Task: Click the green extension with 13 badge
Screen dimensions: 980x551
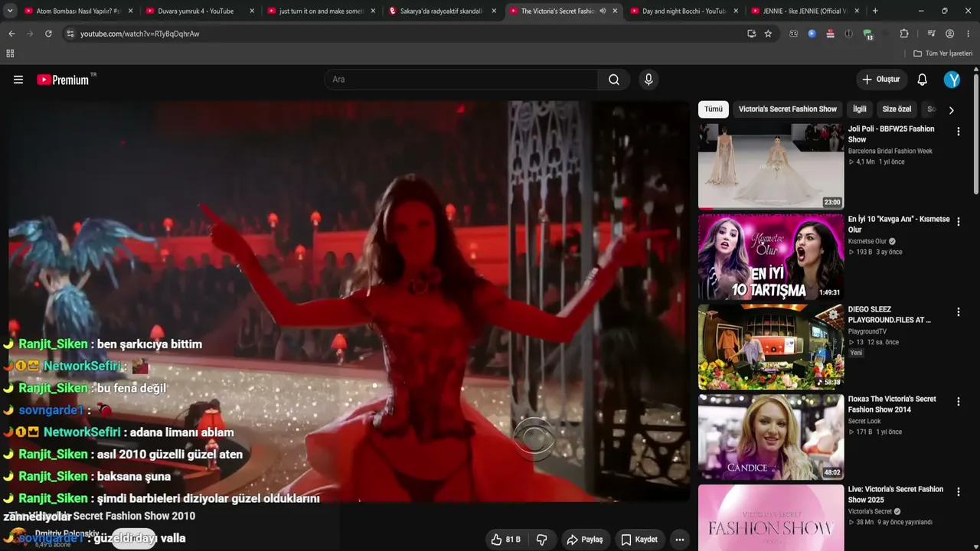Action: [x=867, y=34]
